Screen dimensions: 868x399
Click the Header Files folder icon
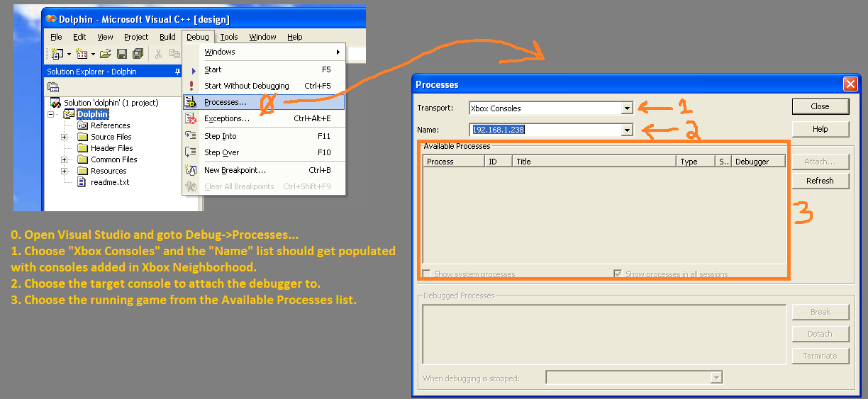click(x=82, y=148)
